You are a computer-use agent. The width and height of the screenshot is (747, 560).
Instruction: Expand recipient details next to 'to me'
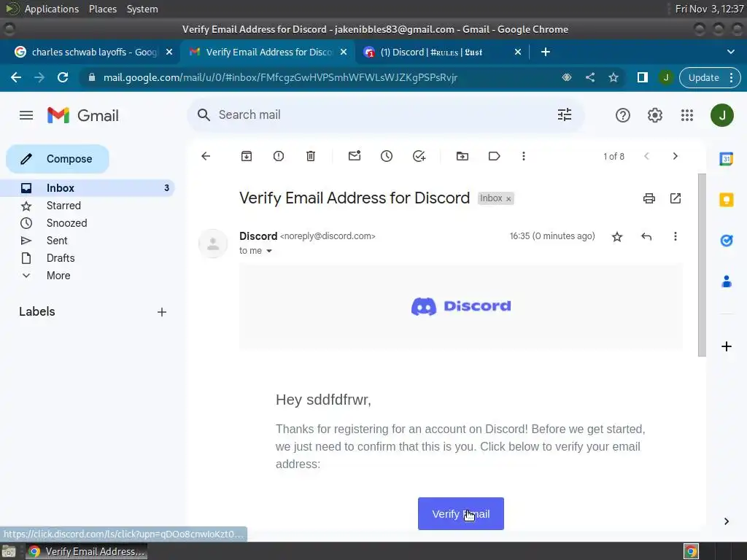tap(269, 251)
